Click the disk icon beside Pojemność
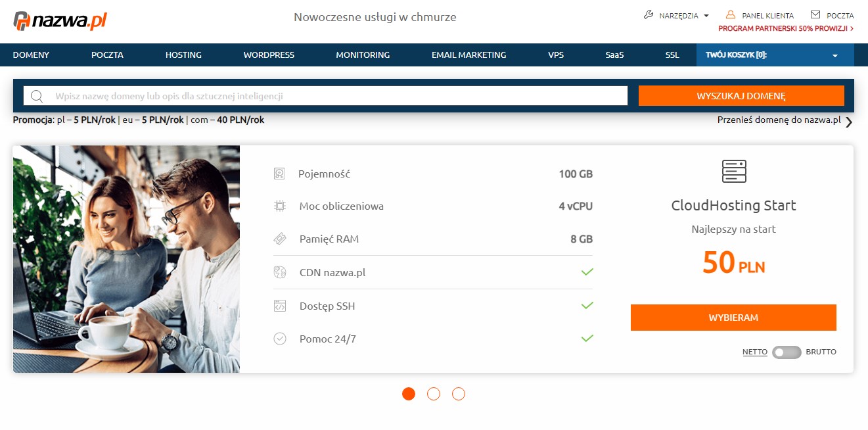This screenshot has width=868, height=430. (280, 174)
